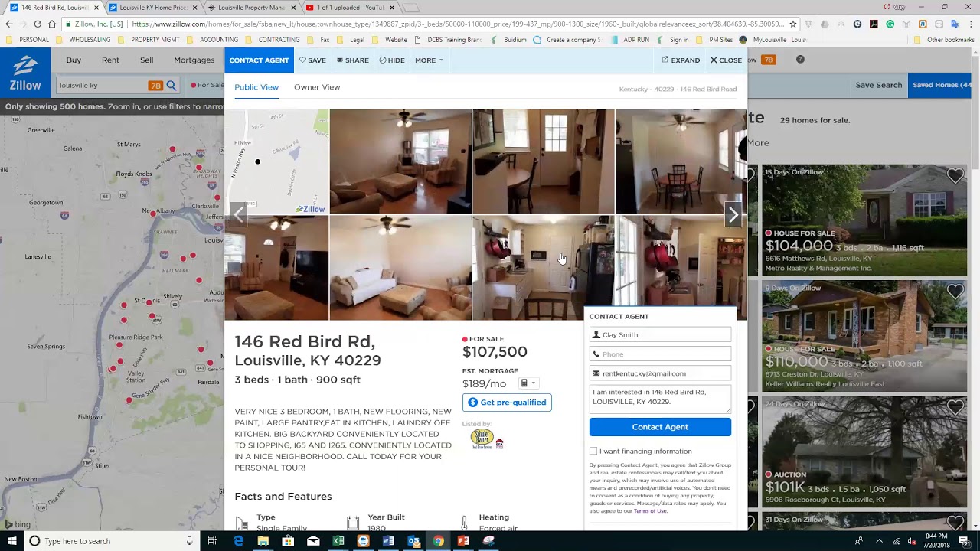
Task: Open the listing map thumbnail
Action: click(276, 161)
